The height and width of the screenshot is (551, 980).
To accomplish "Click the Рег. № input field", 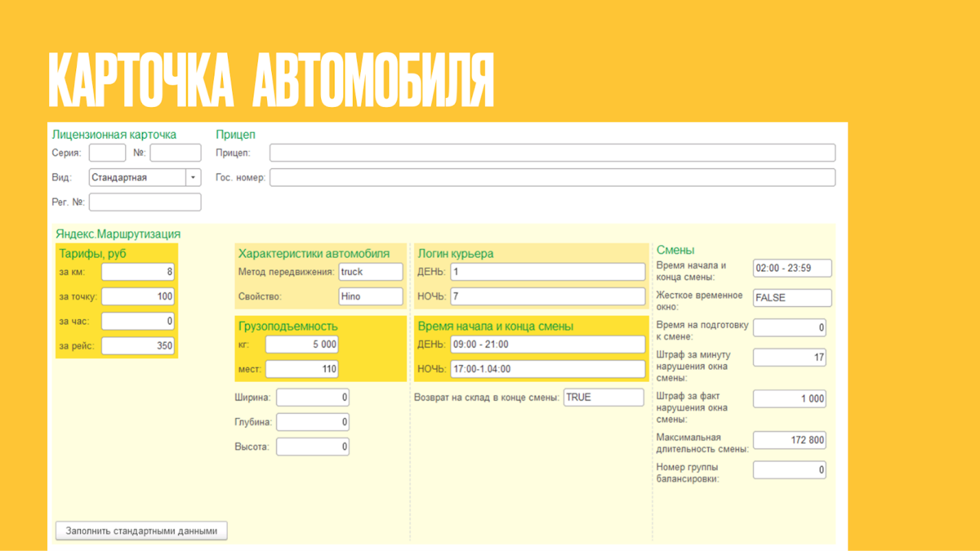I will pyautogui.click(x=145, y=202).
